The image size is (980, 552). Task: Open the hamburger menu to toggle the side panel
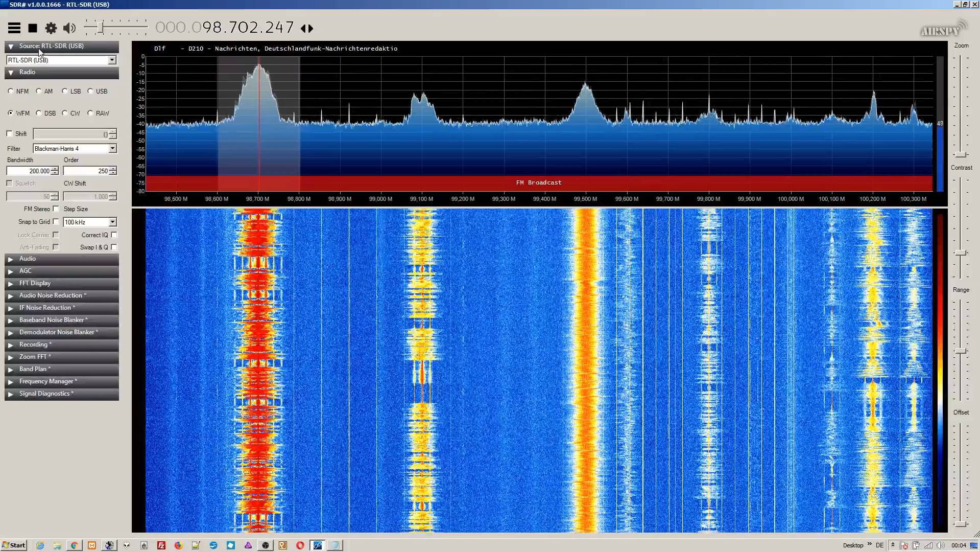14,28
